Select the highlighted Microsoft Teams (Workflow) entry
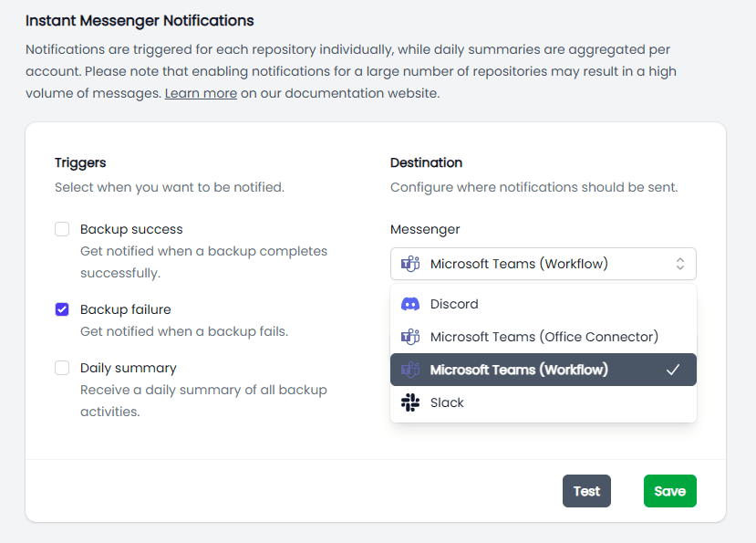The width and height of the screenshot is (756, 543). tap(519, 370)
